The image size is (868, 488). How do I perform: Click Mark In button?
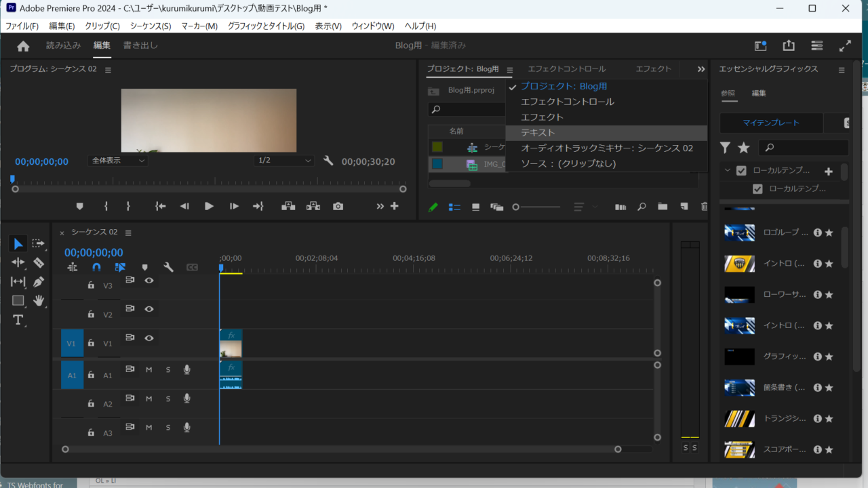106,206
